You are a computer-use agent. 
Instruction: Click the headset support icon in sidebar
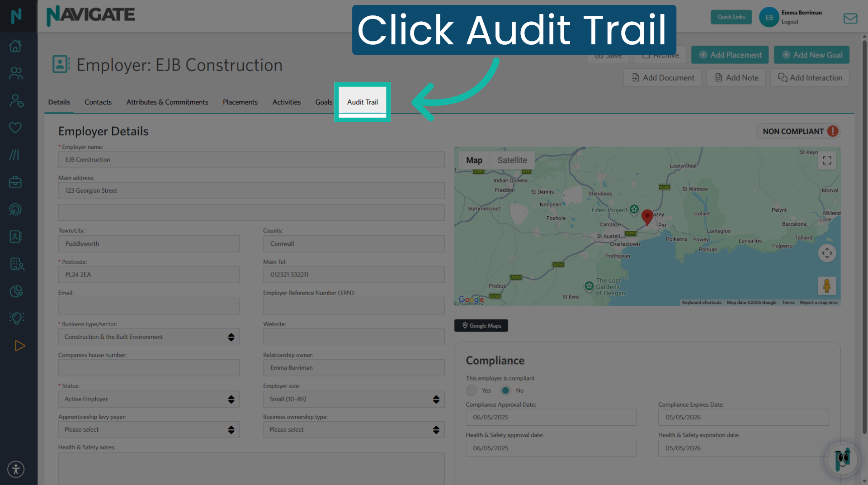pos(15,209)
